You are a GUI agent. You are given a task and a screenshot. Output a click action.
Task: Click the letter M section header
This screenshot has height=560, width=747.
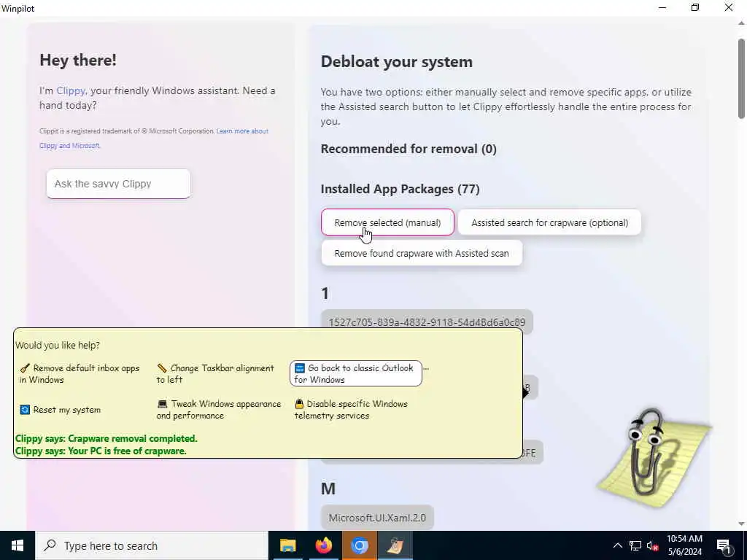328,489
